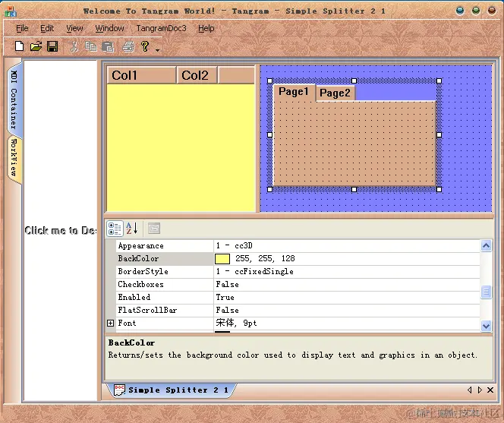Click the Open folder icon

(x=36, y=46)
